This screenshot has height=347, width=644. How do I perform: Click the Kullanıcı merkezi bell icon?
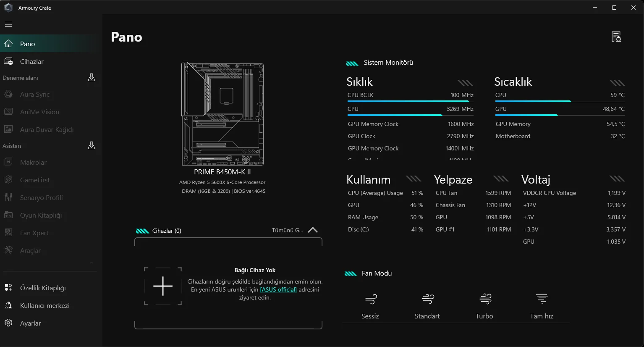8,305
